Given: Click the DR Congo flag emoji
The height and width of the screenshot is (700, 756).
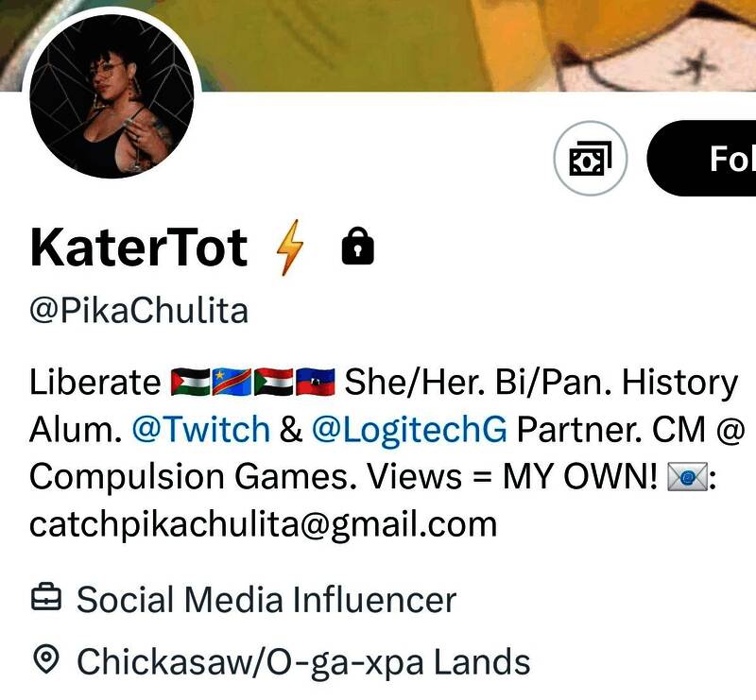Looking at the screenshot, I should click(x=232, y=383).
